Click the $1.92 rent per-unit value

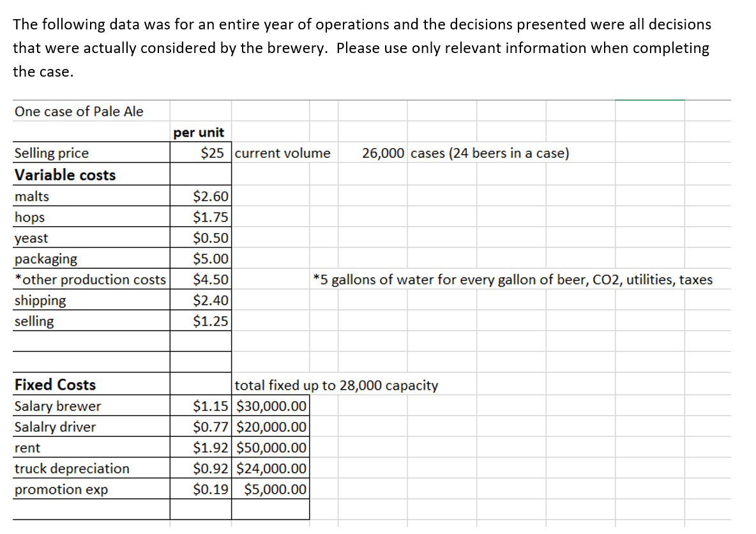(211, 448)
